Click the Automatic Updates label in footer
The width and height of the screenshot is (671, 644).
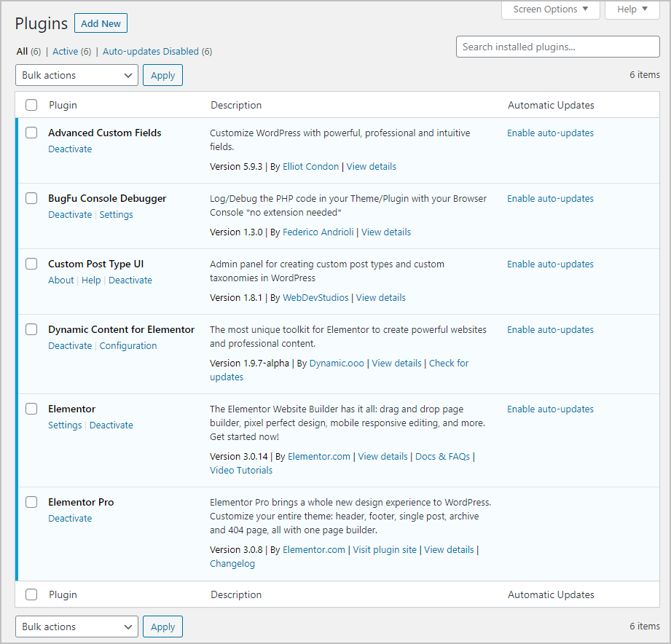tap(551, 594)
